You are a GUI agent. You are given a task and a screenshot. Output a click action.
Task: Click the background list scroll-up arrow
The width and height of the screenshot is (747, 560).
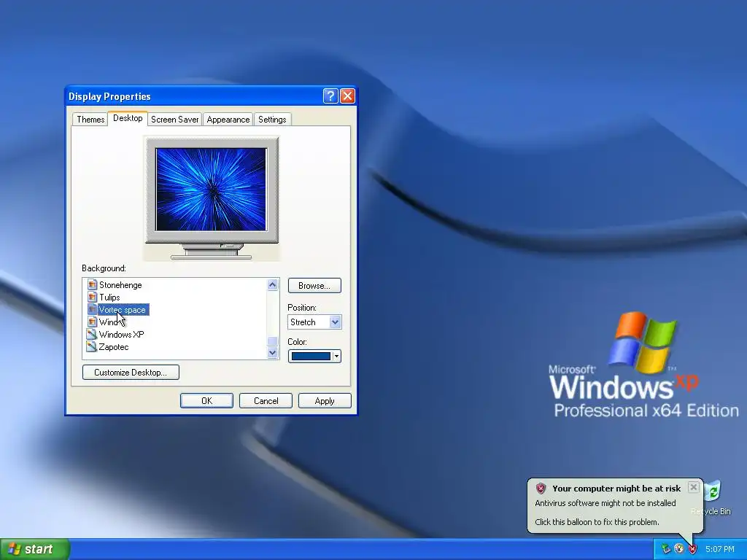[x=273, y=285]
